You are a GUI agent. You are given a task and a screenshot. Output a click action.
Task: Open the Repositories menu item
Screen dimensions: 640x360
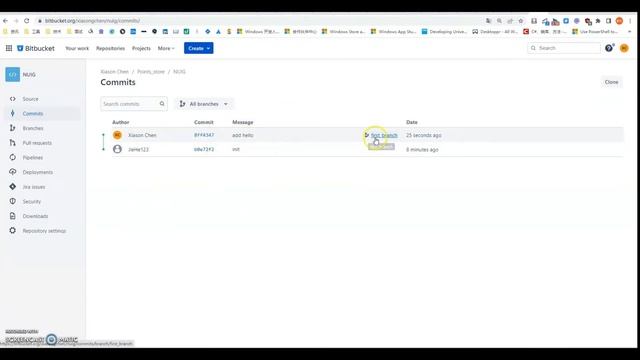point(111,48)
